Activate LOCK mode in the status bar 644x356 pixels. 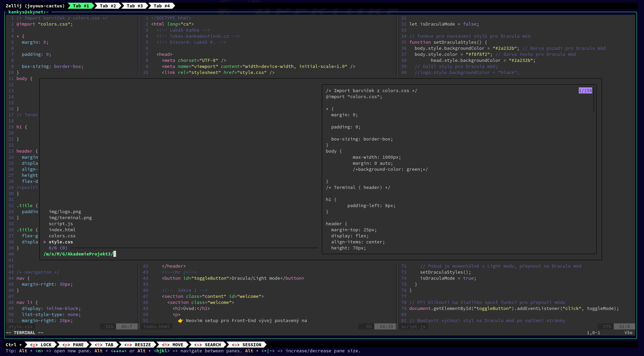pyautogui.click(x=41, y=345)
